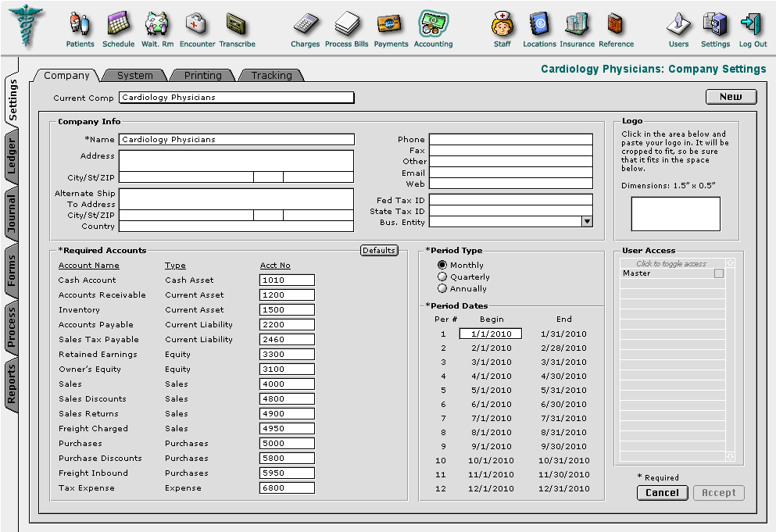Image resolution: width=776 pixels, height=532 pixels.
Task: Open the Schedule calendar
Action: (x=118, y=30)
